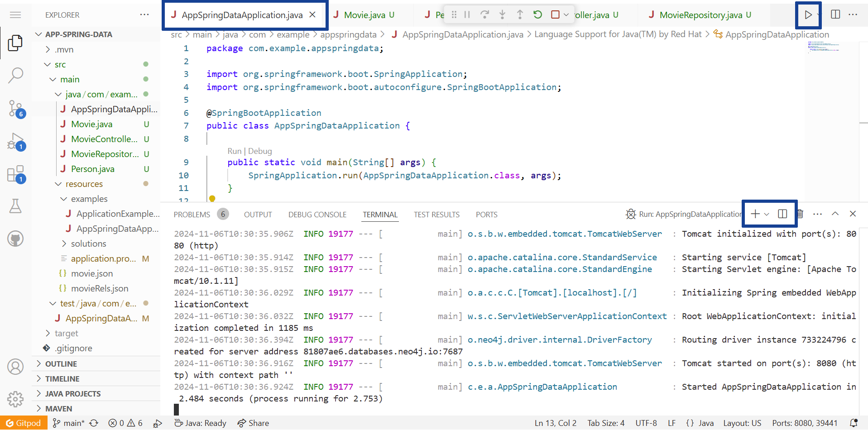Viewport: 868px width, 430px height.
Task: Click the Share status bar button
Action: click(254, 423)
